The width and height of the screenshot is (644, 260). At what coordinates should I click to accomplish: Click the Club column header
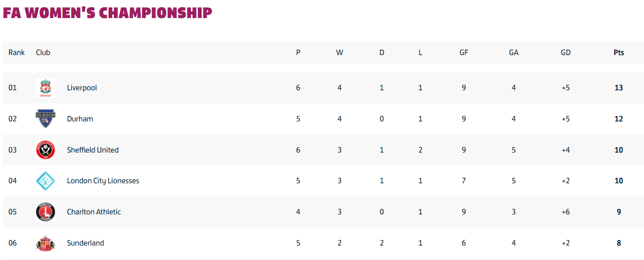tap(43, 52)
